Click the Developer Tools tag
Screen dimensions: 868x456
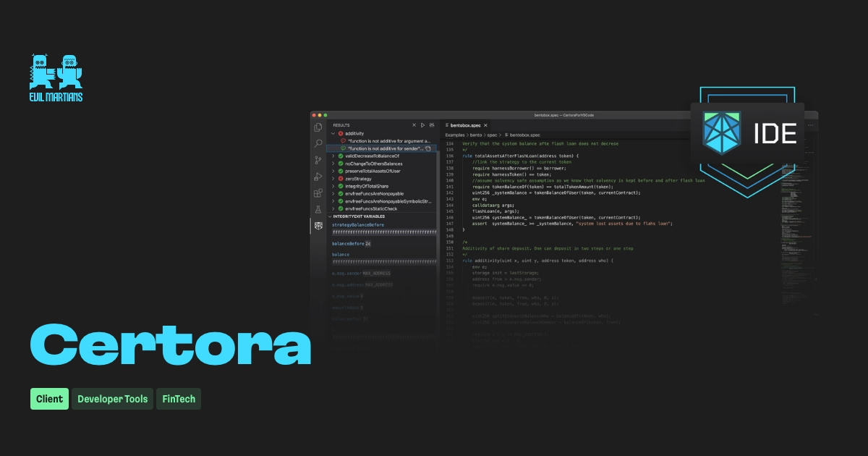112,399
